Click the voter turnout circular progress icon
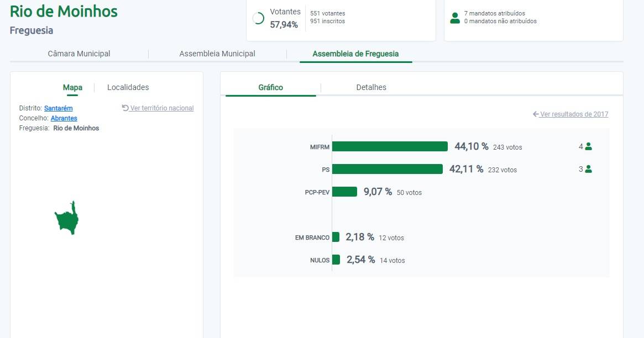 (x=258, y=18)
